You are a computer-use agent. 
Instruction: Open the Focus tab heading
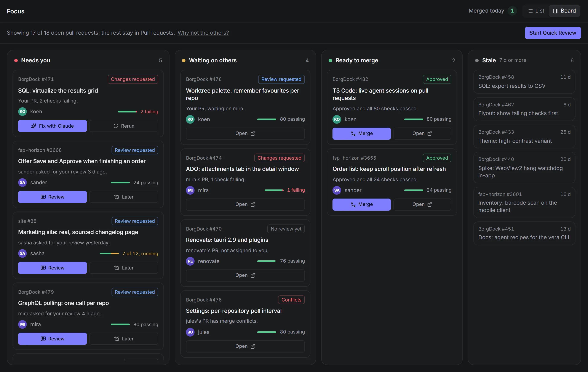click(16, 11)
